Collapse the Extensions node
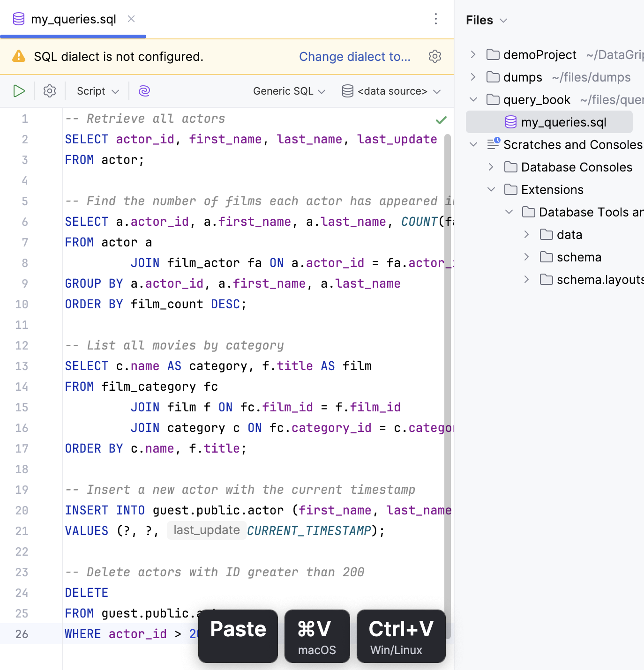644x670 pixels. 491,189
